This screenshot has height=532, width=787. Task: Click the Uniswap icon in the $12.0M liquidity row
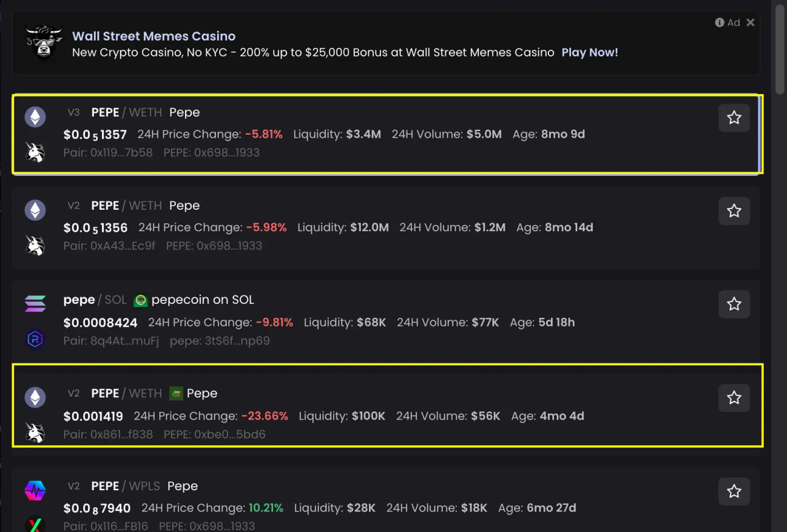(x=35, y=245)
